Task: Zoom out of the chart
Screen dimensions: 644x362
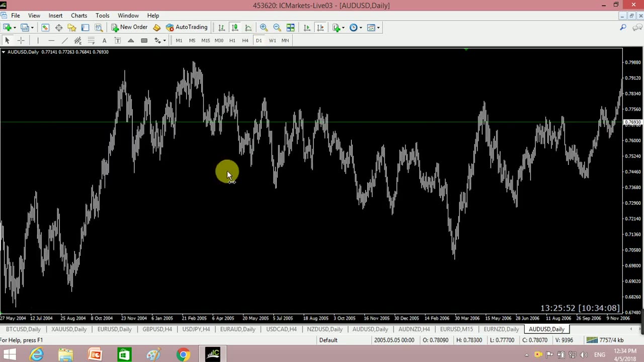Action: (x=277, y=28)
